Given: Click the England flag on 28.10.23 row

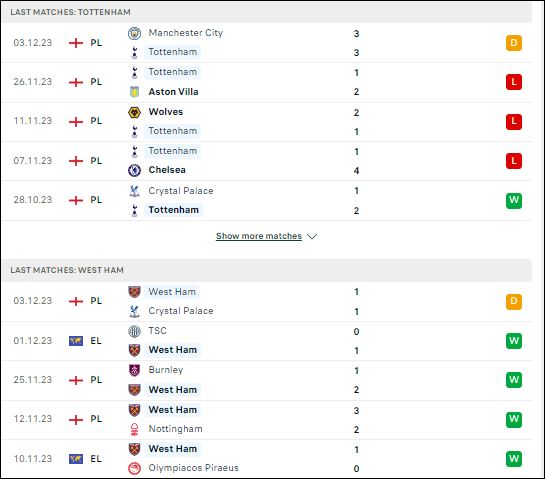Looking at the screenshot, I should click(x=76, y=200).
